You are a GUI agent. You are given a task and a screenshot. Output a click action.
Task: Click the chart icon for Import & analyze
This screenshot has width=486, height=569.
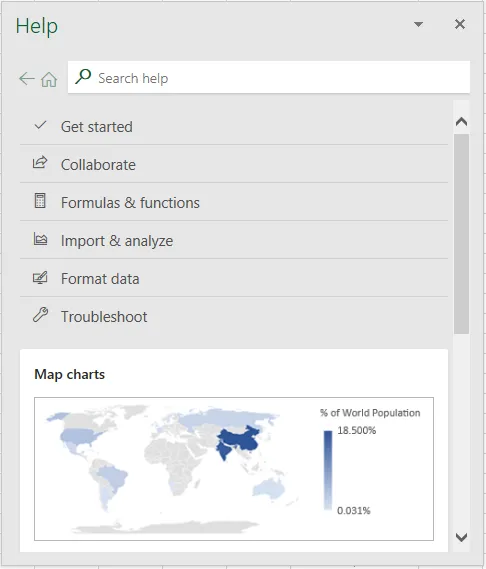(40, 239)
